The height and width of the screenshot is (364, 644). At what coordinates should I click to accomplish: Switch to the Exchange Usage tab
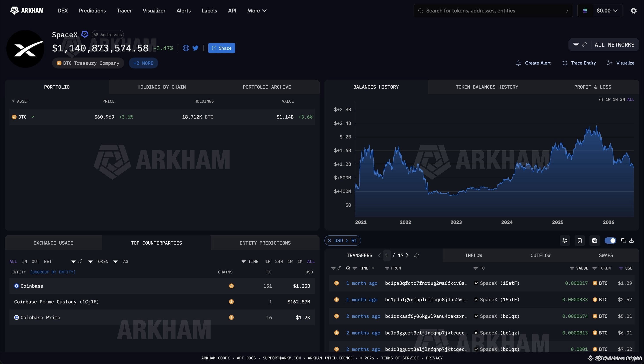pyautogui.click(x=53, y=243)
